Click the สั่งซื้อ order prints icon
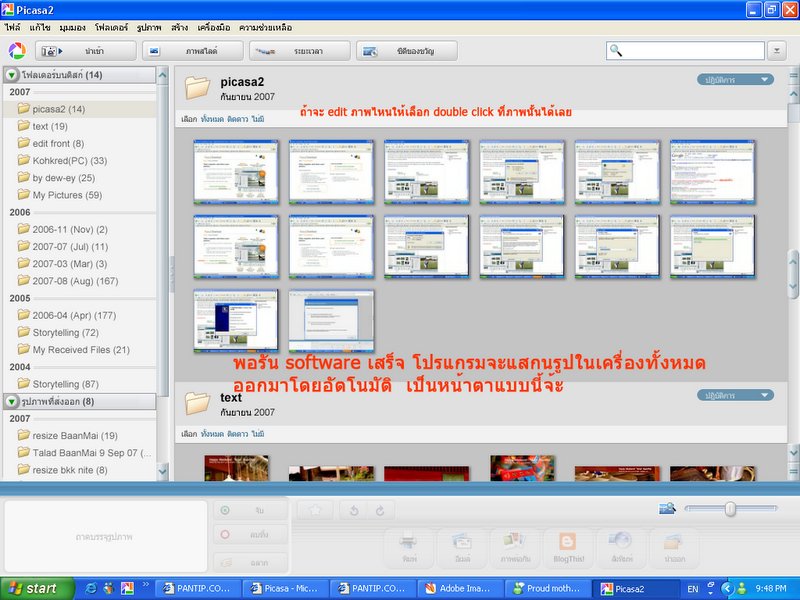 tap(621, 547)
